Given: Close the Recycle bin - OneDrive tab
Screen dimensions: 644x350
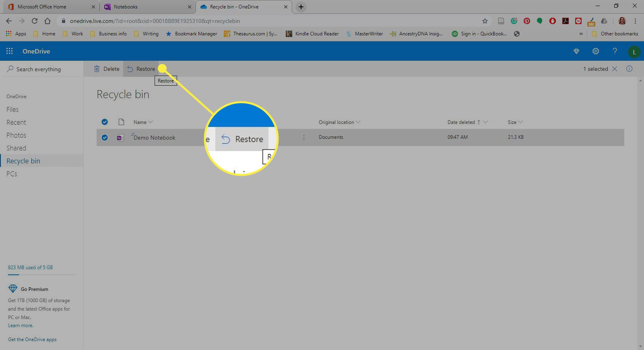Looking at the screenshot, I should [x=286, y=7].
